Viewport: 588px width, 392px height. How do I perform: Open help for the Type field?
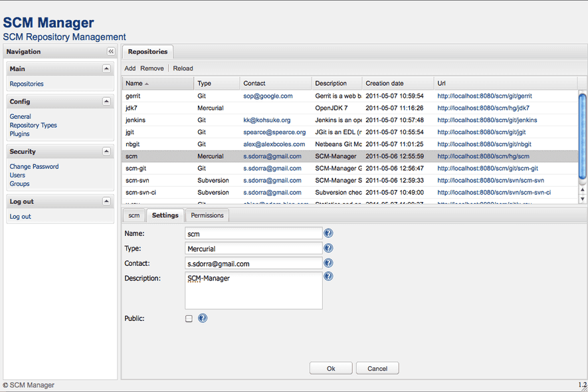point(328,248)
